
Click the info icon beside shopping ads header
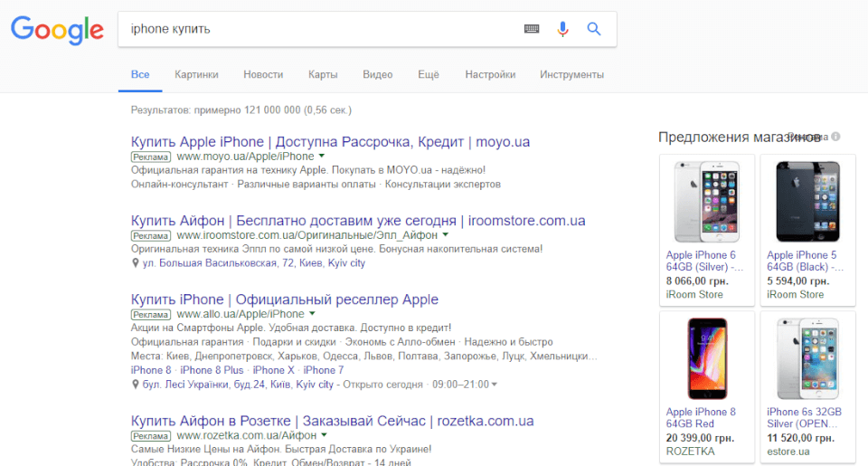(835, 137)
